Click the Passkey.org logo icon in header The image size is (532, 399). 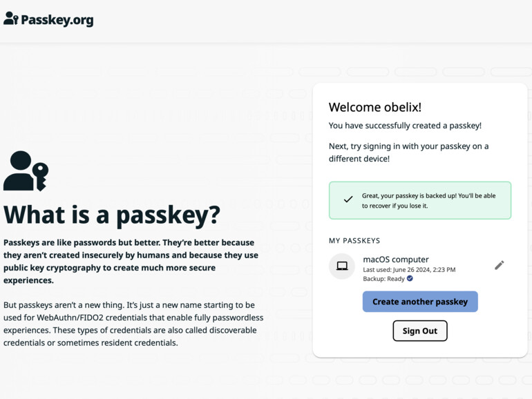(x=10, y=19)
